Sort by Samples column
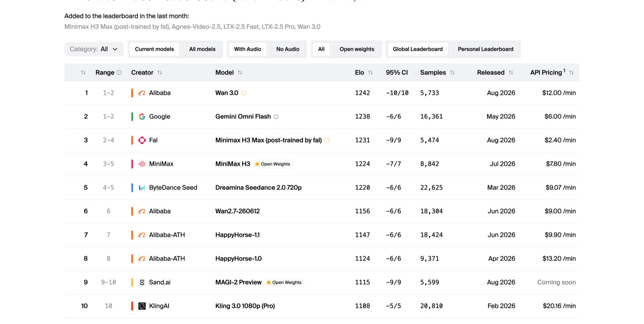Screen dimensions: 644x324 452,72
